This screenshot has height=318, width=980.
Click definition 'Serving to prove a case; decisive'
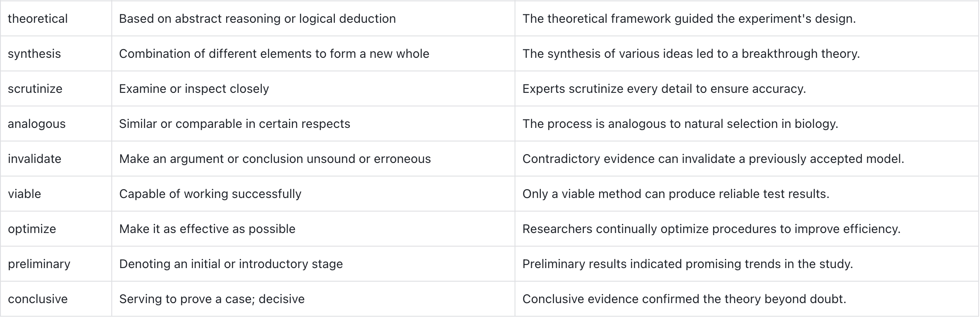point(212,299)
